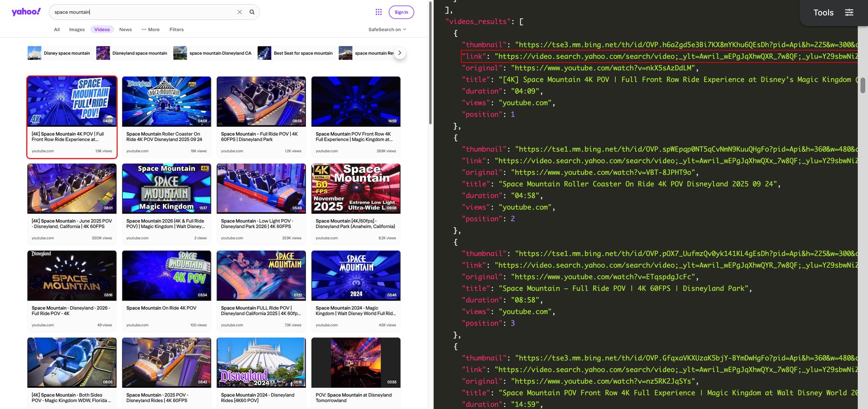Click title 'Space Mountain - Low Light POV'

[257, 224]
